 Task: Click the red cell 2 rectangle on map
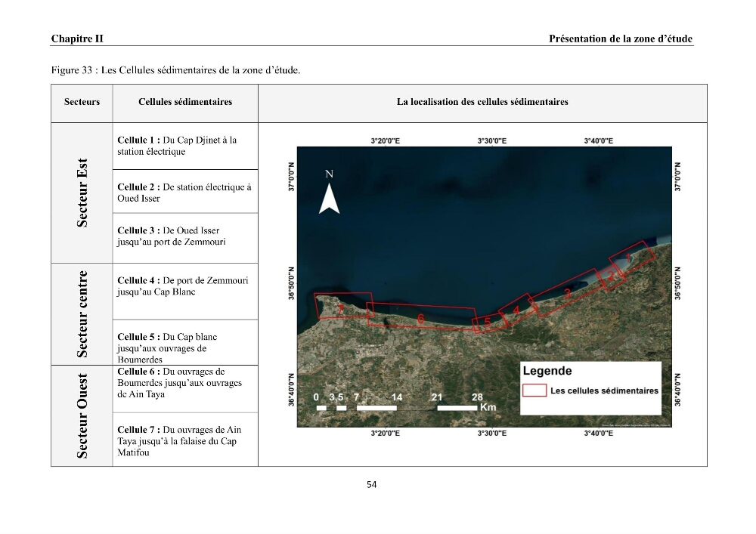611,276
